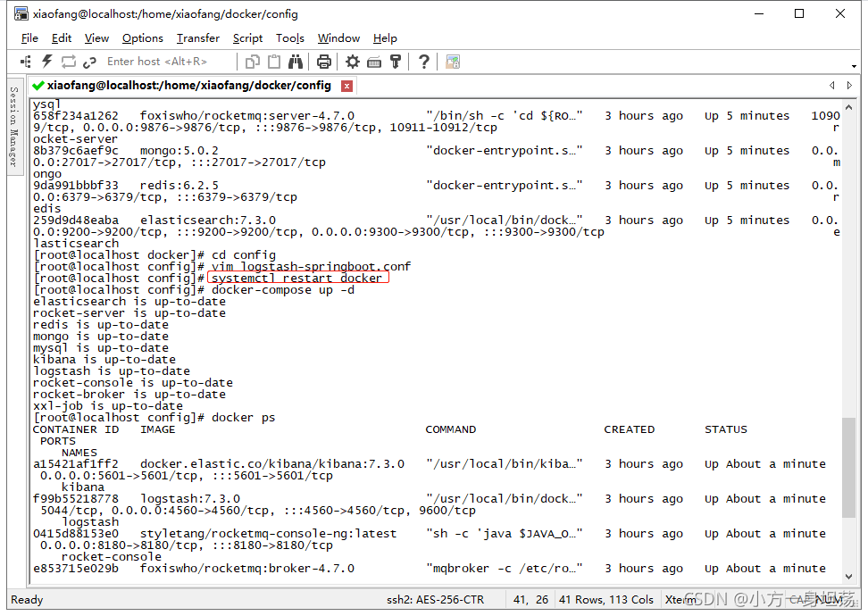Click 'styletang/rocketmq-console-ng:latest' image text
This screenshot has width=868, height=616.
pos(269,534)
